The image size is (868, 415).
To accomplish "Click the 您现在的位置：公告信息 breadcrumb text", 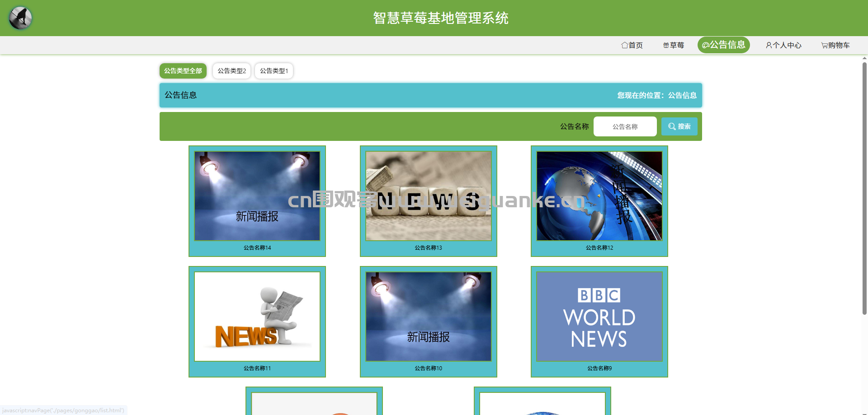I will [657, 95].
